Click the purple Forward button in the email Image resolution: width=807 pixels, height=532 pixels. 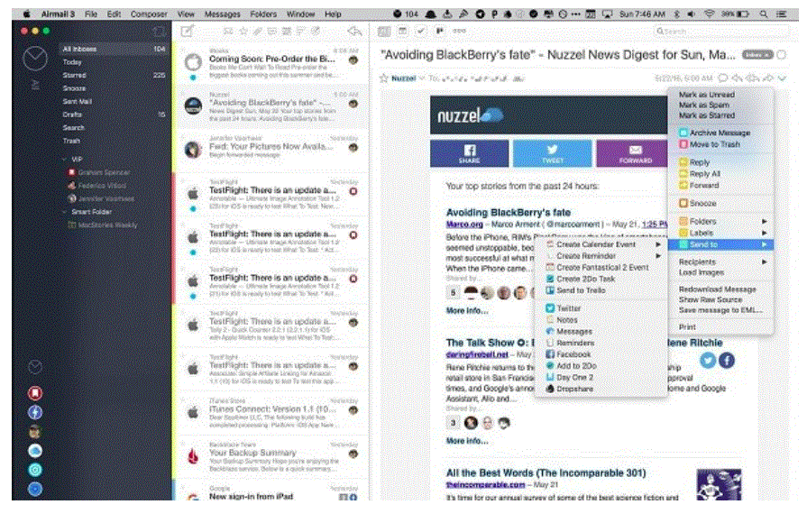[x=633, y=153]
